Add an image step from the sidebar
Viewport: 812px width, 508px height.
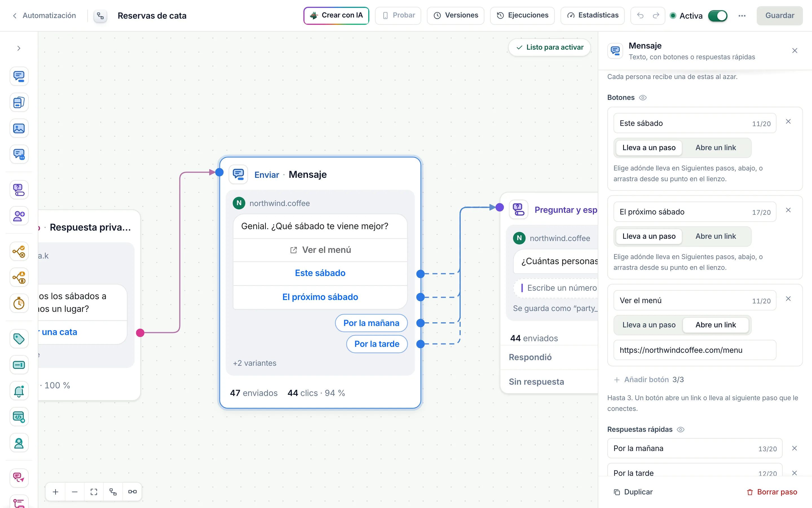[19, 128]
